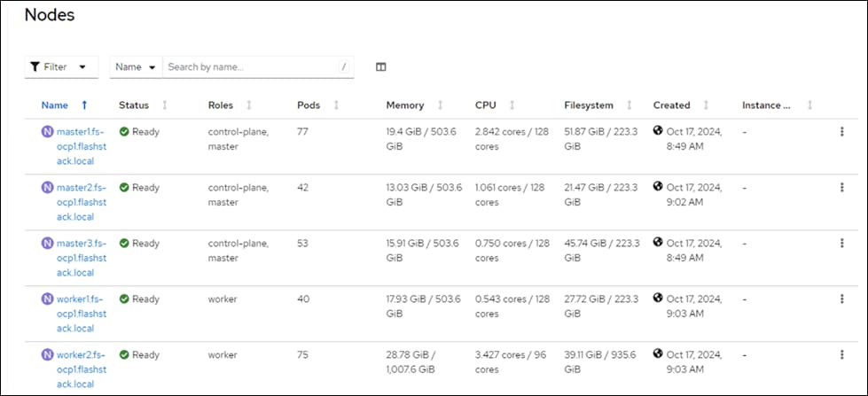The height and width of the screenshot is (396, 868).
Task: Click globe icon by master1 creation date
Action: pos(658,130)
